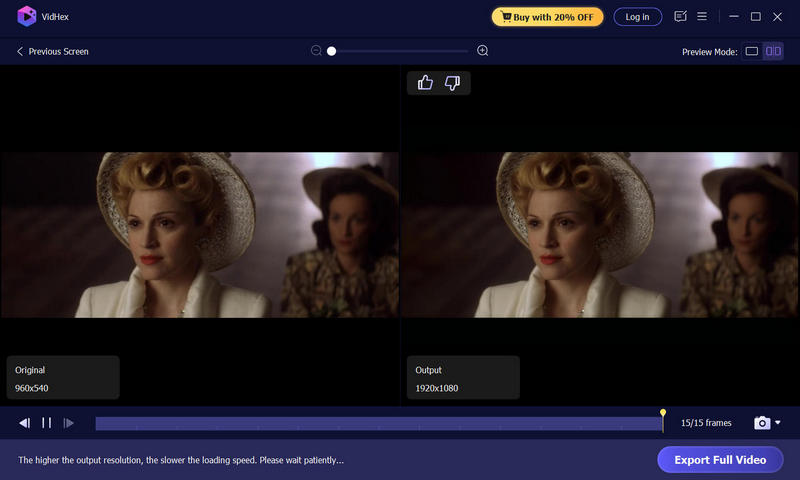The width and height of the screenshot is (800, 480).
Task: Click the thumbs up icon
Action: point(425,83)
